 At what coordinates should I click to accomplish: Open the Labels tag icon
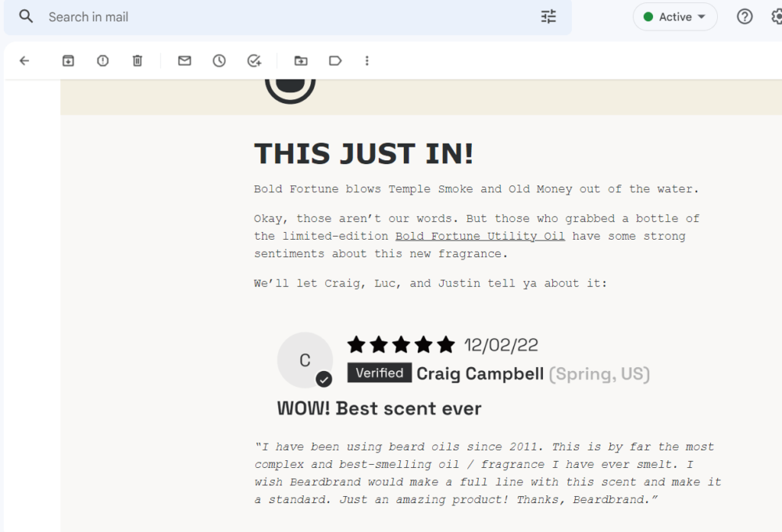pos(335,61)
